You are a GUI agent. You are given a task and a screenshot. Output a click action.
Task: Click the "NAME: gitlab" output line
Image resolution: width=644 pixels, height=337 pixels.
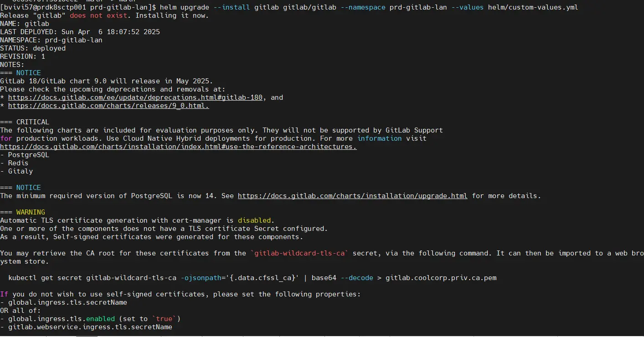point(25,24)
